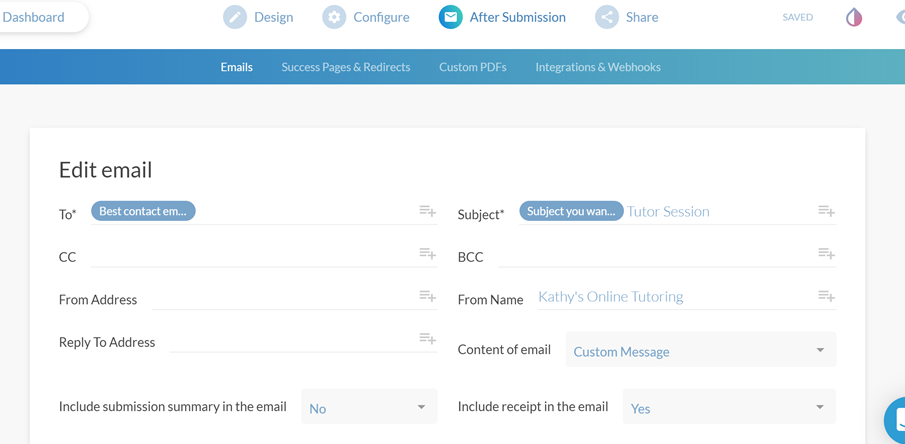Go to the Share step
Viewport: 905px width, 444px height.
(x=627, y=17)
